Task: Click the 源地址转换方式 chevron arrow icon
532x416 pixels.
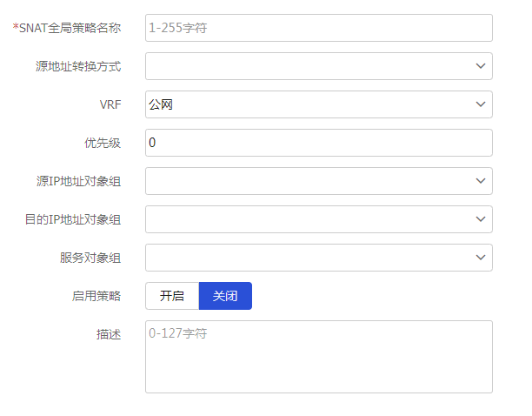Action: [x=481, y=66]
